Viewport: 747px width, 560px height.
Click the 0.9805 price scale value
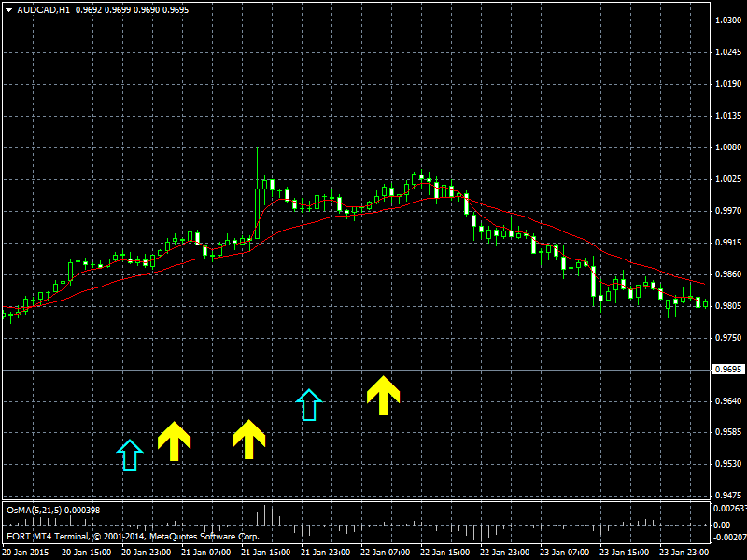tap(728, 306)
